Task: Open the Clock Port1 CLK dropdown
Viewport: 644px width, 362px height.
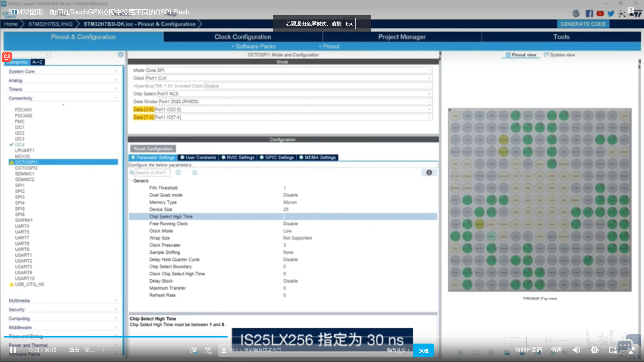Action: tap(289, 78)
